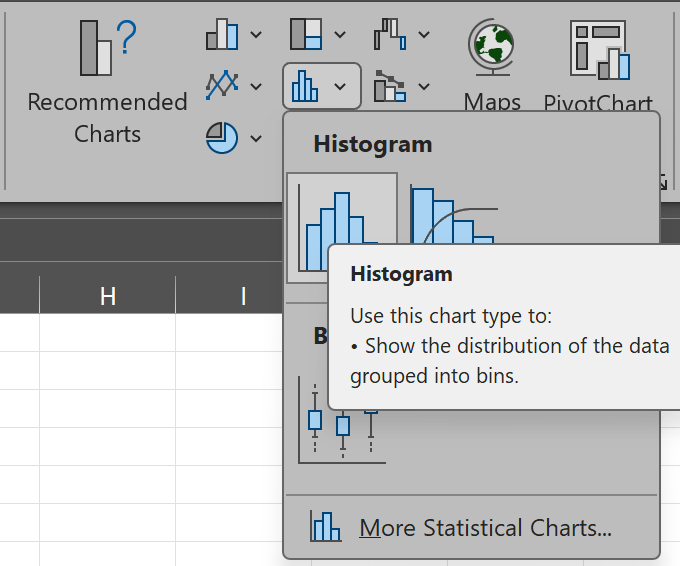Click the Insert Combo Chart icon

pos(390,86)
